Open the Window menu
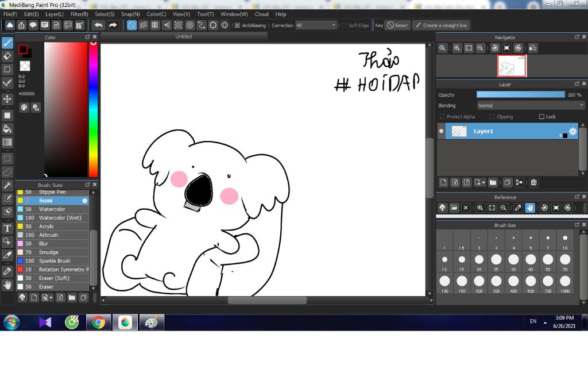The width and height of the screenshot is (588, 380). point(234,14)
